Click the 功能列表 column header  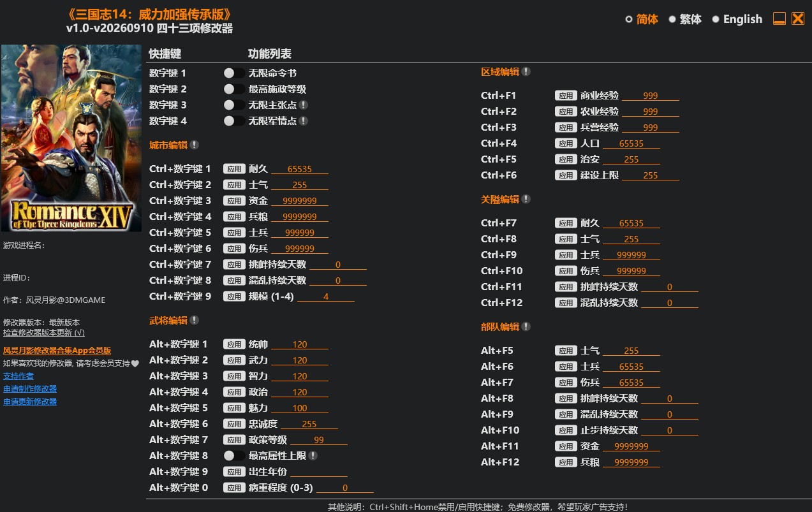[x=270, y=54]
